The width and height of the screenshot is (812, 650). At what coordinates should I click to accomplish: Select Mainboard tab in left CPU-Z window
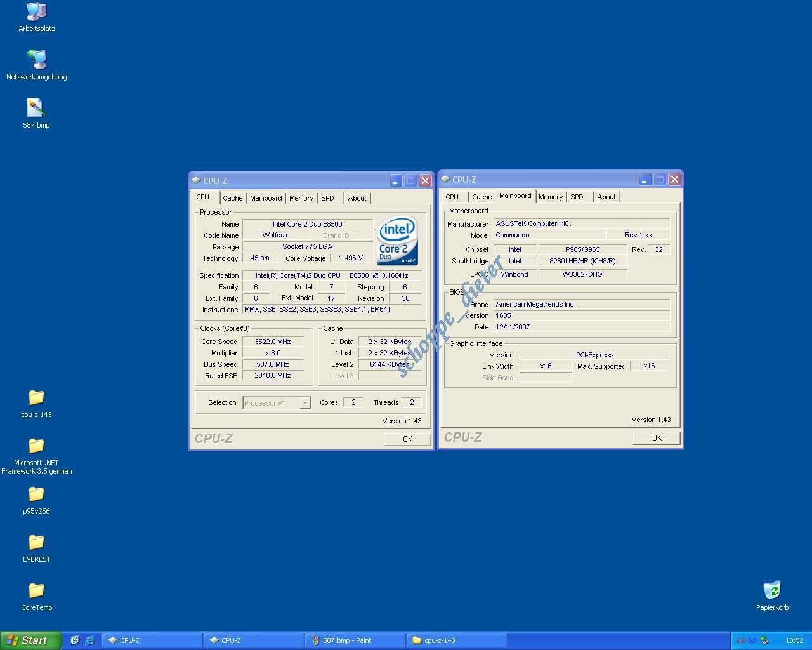266,198
